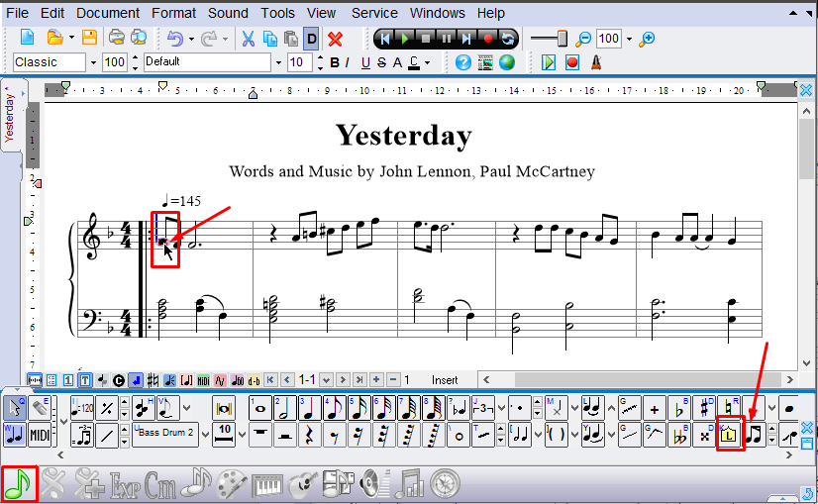818x504 pixels.
Task: Start the metronome
Action: (596, 62)
